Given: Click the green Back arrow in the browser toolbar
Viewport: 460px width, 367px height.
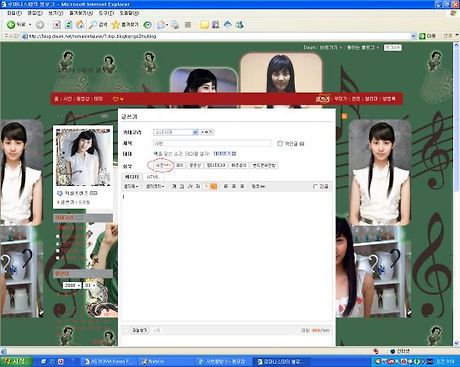Looking at the screenshot, I should tap(11, 25).
